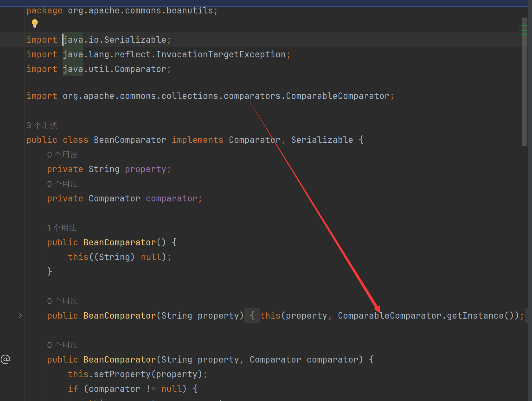Click 'org.apache.commons.beanutils' package name
The width and height of the screenshot is (532, 401).
tap(140, 10)
